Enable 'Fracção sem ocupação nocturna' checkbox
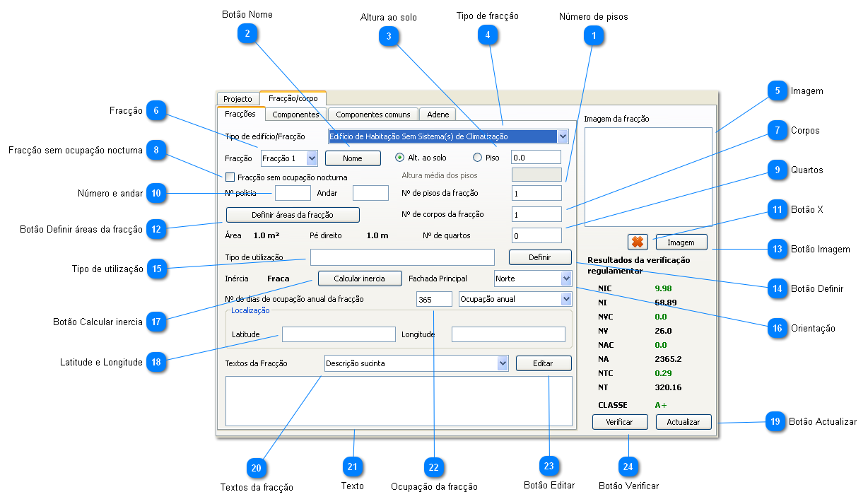The height and width of the screenshot is (504, 868). pos(230,177)
